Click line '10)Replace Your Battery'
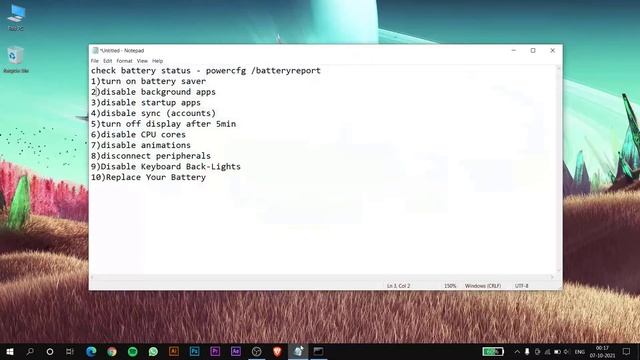Image resolution: width=640 pixels, height=360 pixels. (x=149, y=177)
